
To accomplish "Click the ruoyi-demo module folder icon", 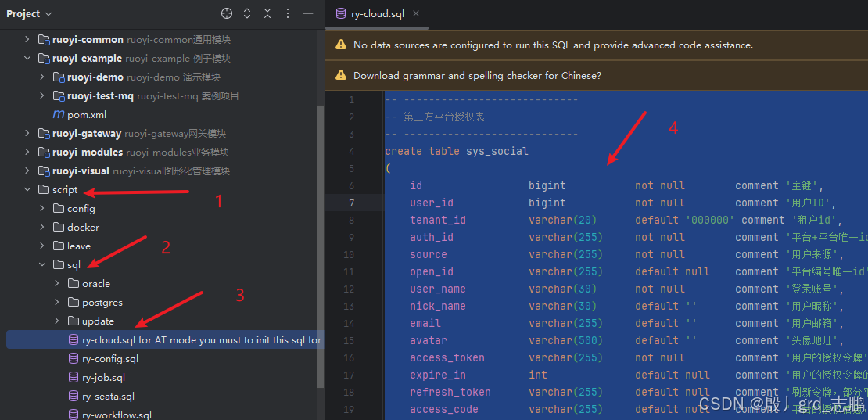I will (x=59, y=77).
